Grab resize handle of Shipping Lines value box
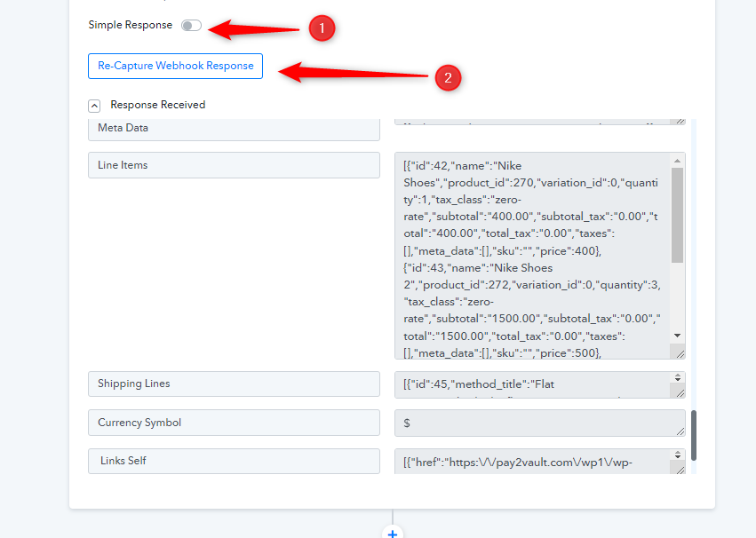The height and width of the screenshot is (538, 756). (679, 392)
